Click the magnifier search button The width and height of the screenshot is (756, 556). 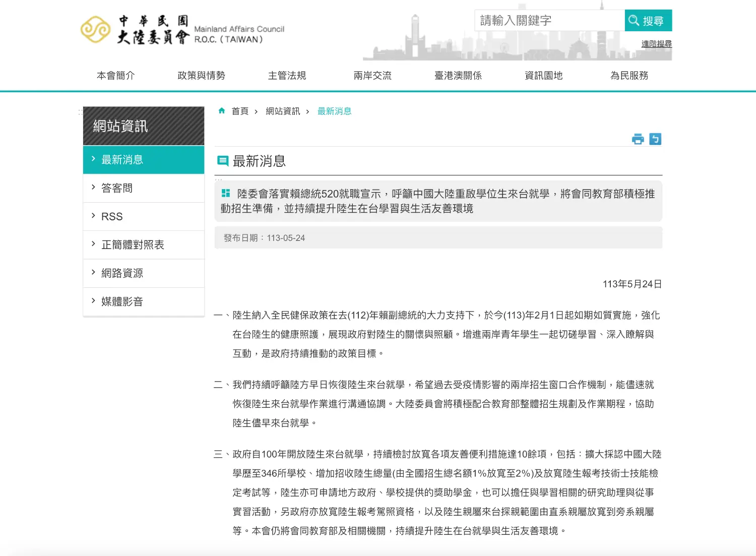click(648, 21)
